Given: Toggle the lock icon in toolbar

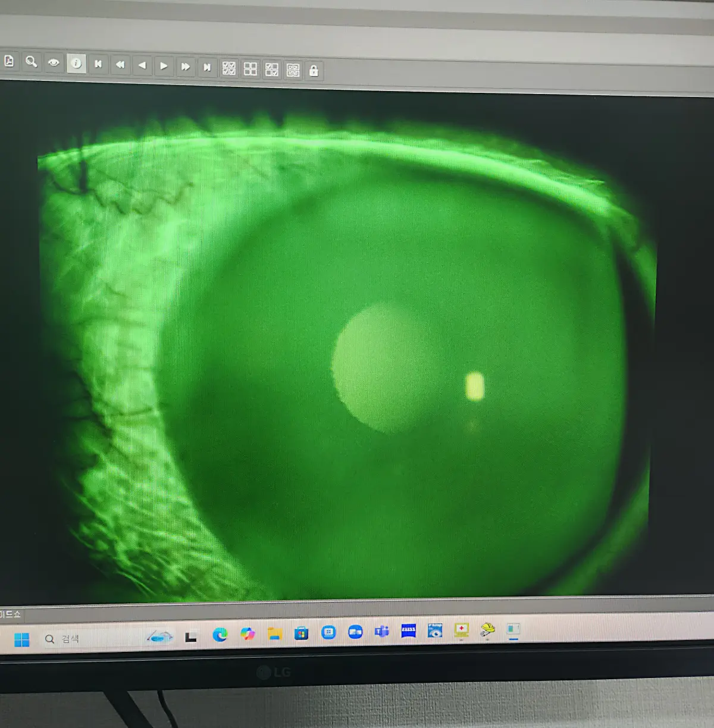Looking at the screenshot, I should pyautogui.click(x=314, y=71).
